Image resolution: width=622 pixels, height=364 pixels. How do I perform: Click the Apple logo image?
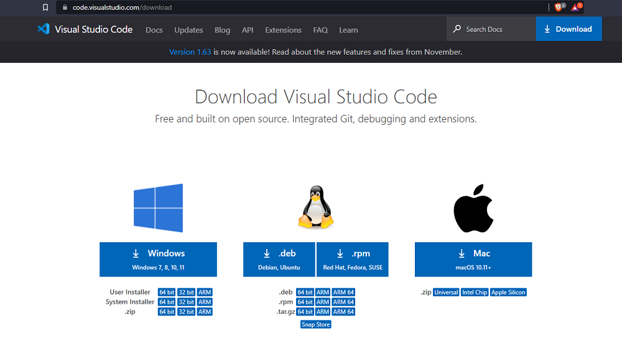473,207
